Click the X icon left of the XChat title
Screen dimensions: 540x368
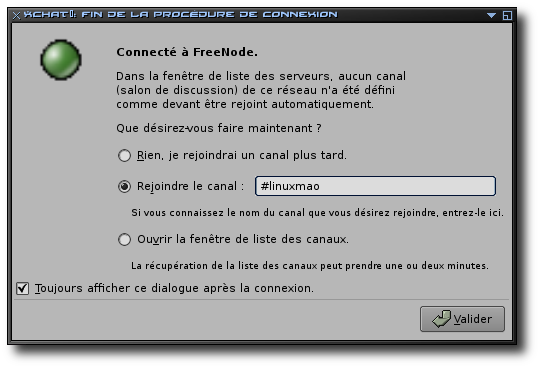pos(17,15)
